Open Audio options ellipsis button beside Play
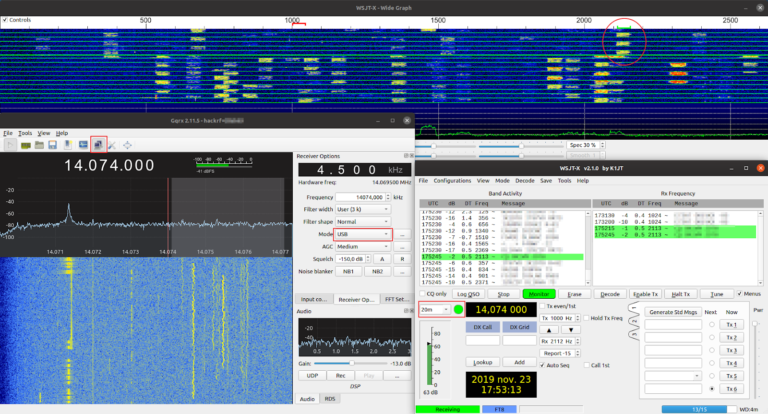Screen dimensions: 768x414 point(397,376)
